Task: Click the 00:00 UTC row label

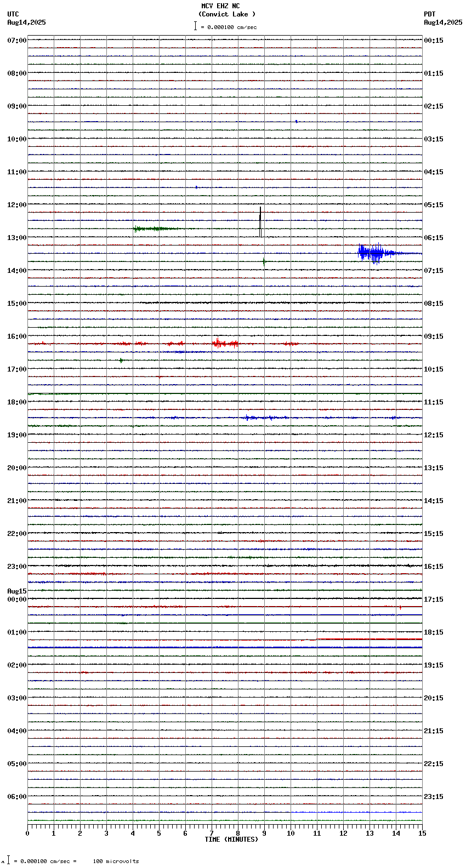Action: tap(17, 599)
